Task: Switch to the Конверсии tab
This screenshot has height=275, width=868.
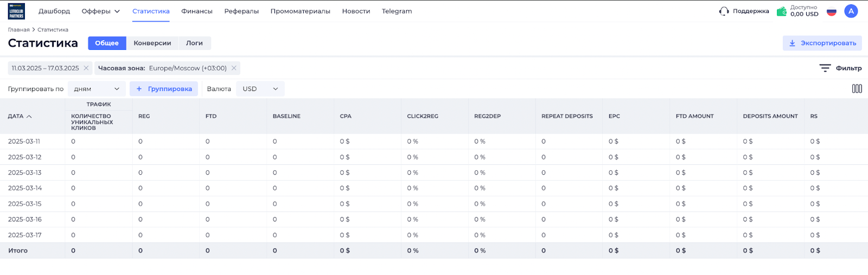Action: coord(152,43)
